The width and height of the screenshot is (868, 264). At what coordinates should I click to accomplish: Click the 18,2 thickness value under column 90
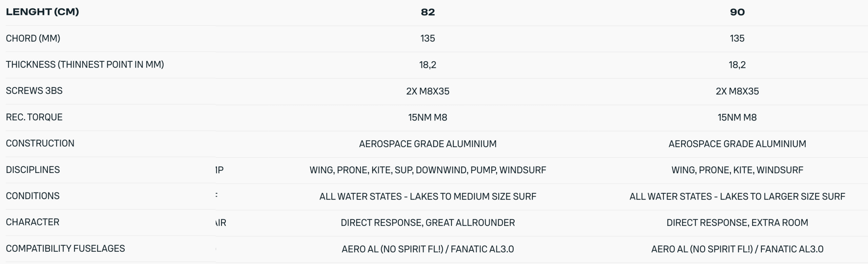pyautogui.click(x=737, y=65)
